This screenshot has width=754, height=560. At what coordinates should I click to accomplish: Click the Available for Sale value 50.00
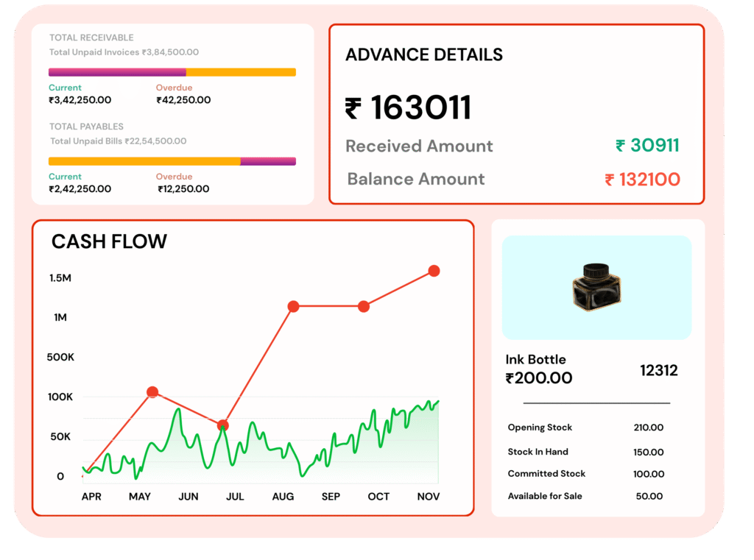[x=649, y=497]
